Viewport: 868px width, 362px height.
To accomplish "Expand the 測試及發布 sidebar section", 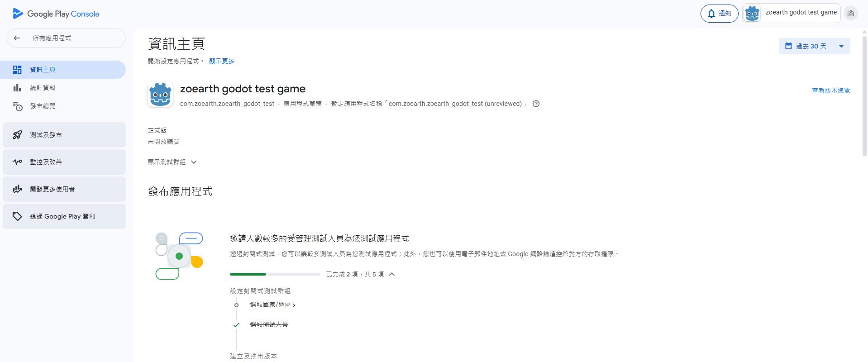I will tap(64, 135).
